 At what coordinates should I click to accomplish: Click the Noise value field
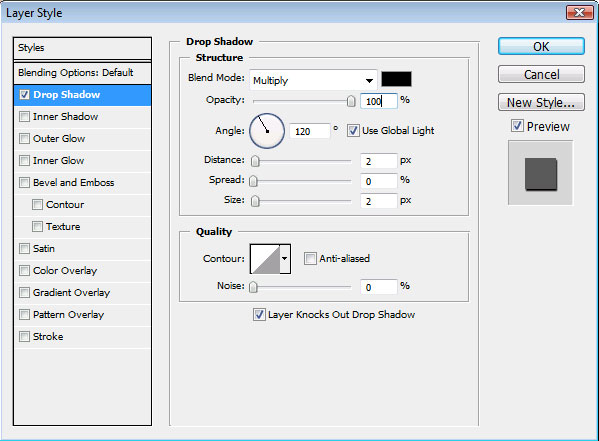(379, 287)
